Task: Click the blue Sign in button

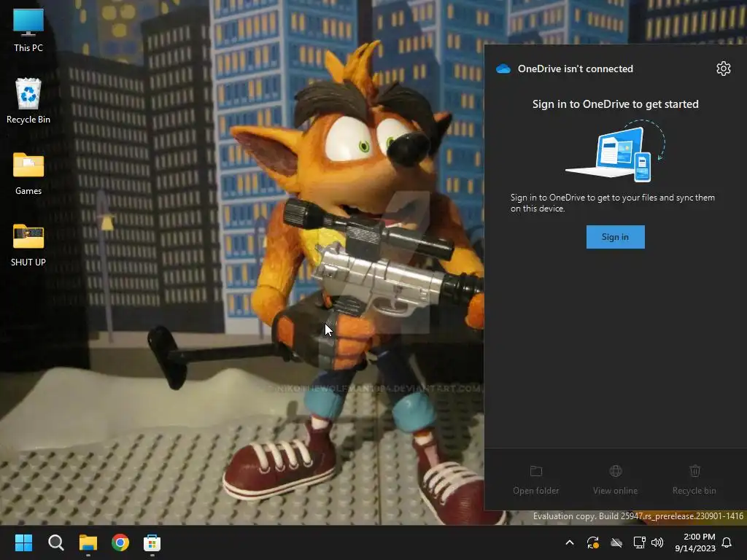Action: pyautogui.click(x=615, y=237)
